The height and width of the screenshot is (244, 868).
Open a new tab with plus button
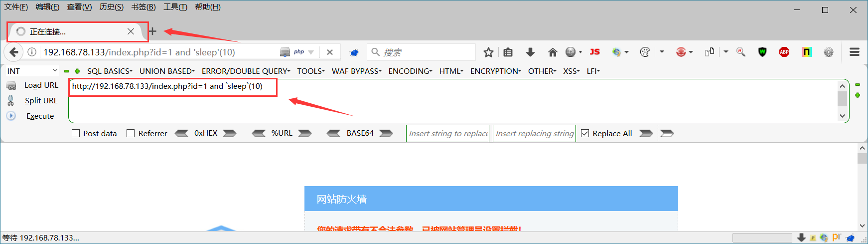(152, 31)
